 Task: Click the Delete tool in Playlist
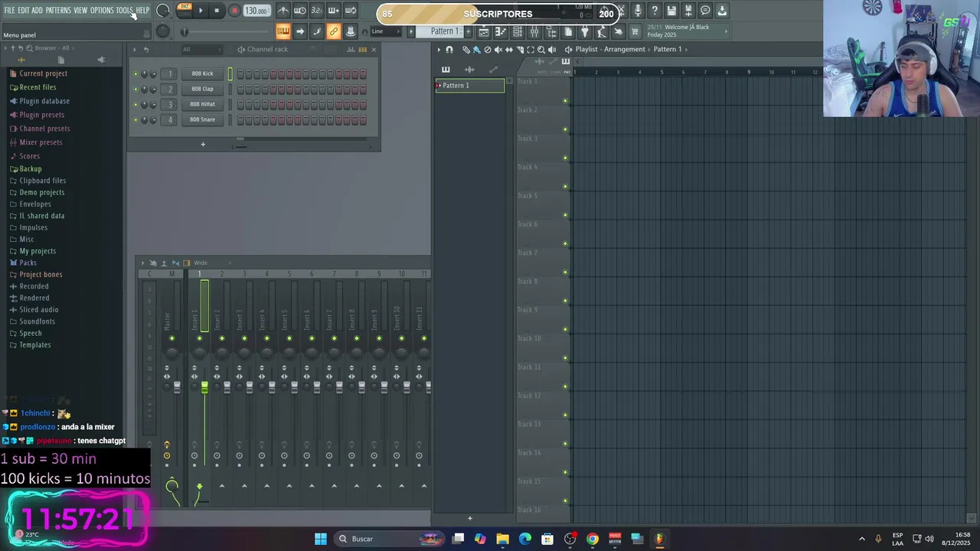[x=487, y=50]
